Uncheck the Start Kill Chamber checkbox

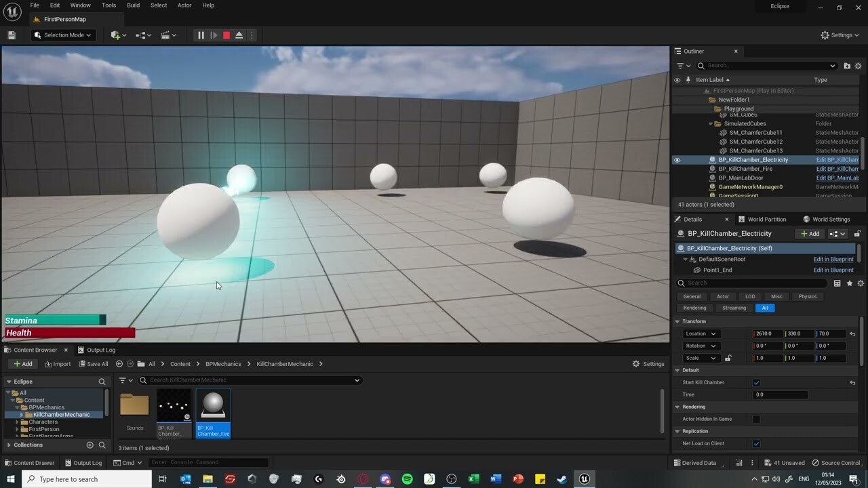(x=756, y=382)
